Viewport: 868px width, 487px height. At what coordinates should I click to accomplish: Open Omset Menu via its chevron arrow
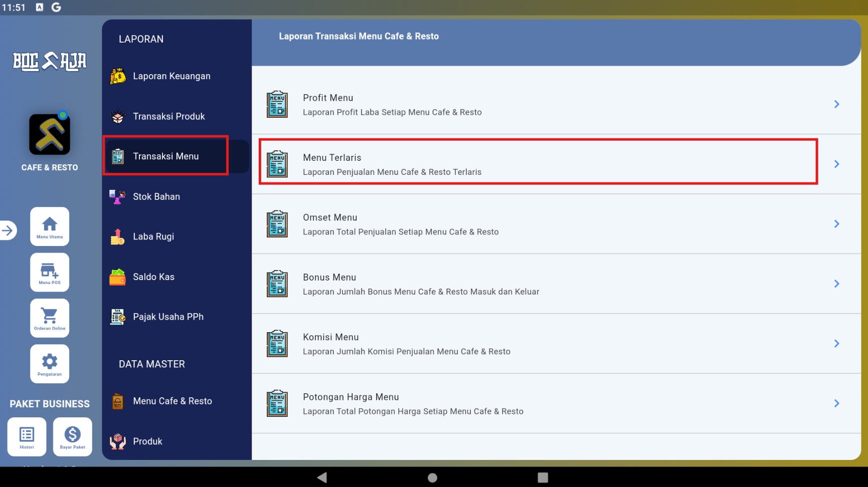tap(836, 224)
